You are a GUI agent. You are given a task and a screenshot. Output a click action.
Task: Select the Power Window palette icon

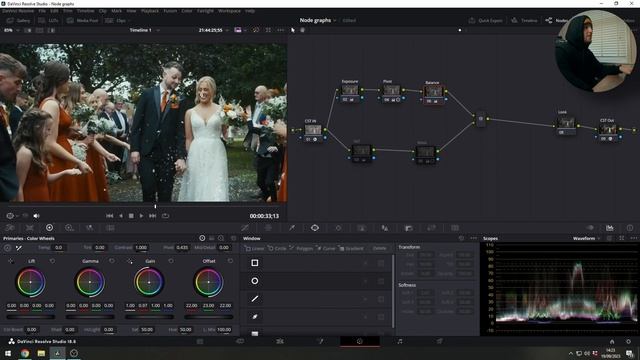pos(315,228)
